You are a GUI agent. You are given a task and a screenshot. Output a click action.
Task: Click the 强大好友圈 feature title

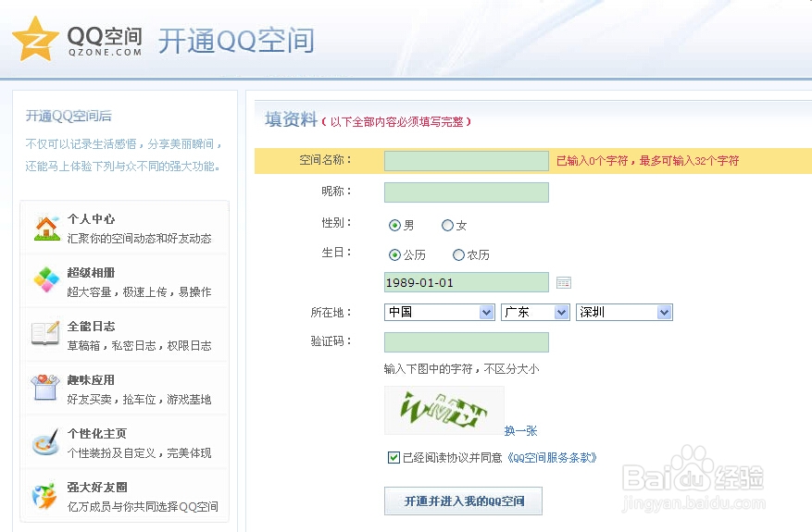pos(97,488)
